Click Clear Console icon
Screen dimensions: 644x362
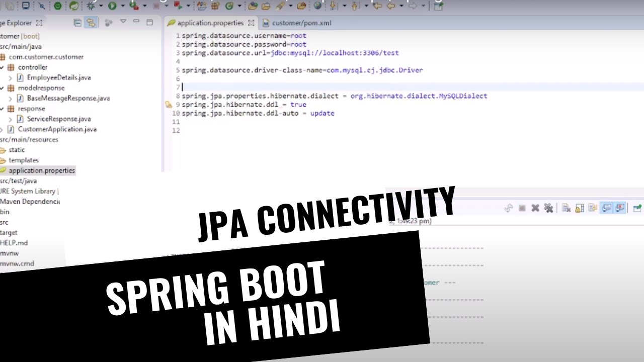click(x=566, y=208)
